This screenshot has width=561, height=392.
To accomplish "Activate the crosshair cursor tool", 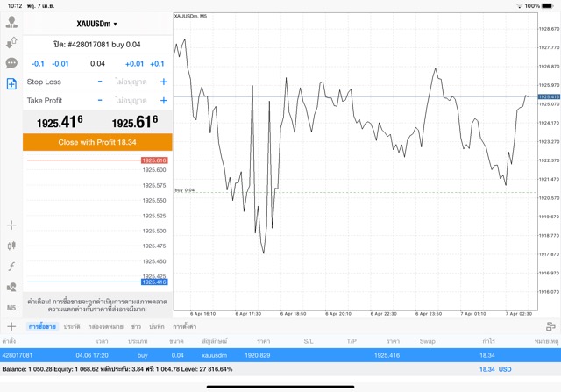I will click(x=11, y=225).
